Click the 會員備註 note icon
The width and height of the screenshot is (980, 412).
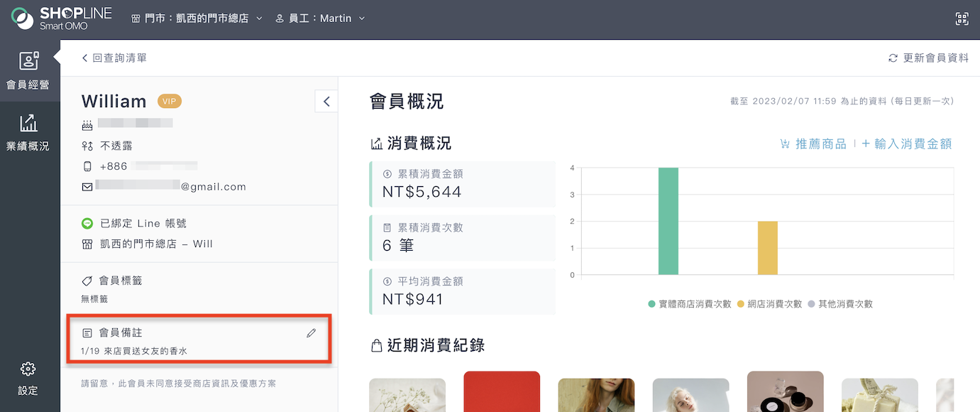[x=87, y=332]
